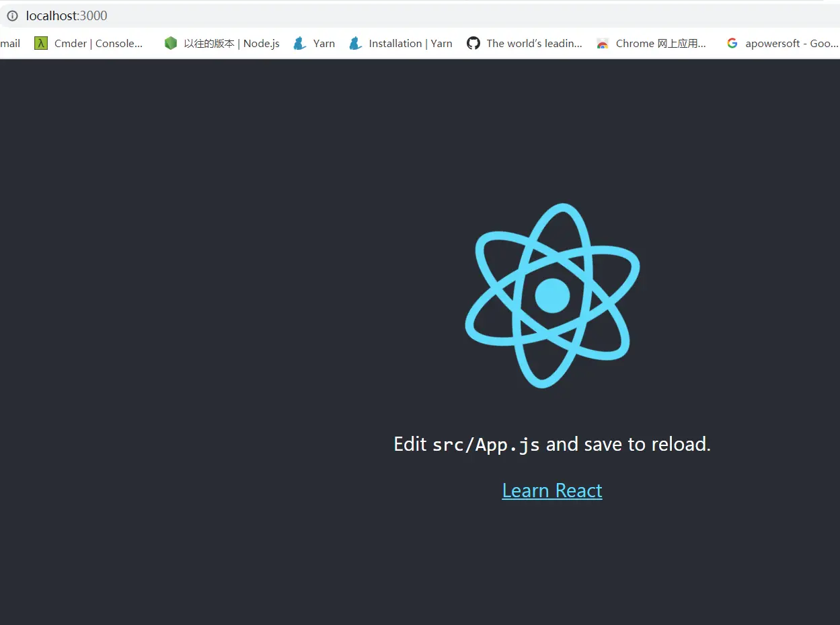This screenshot has height=625, width=840.
Task: Click the 'and save to reload.' text
Action: coord(628,444)
